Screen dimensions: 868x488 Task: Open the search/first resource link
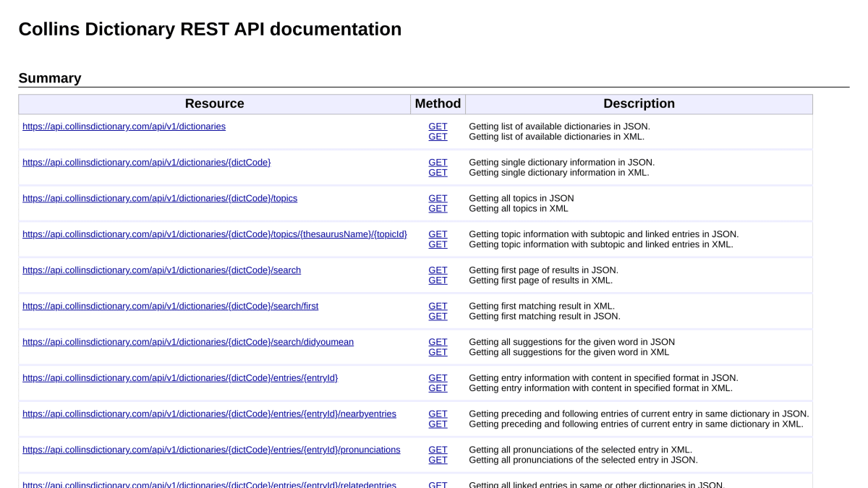(x=170, y=306)
